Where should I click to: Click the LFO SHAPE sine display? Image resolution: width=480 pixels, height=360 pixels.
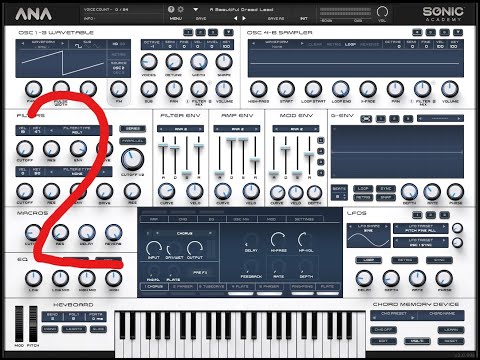(x=368, y=236)
